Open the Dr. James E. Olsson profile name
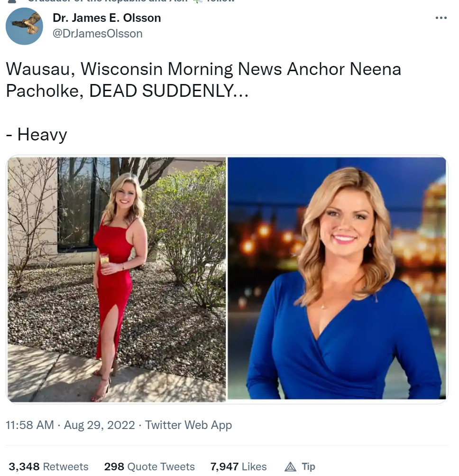 tap(107, 18)
